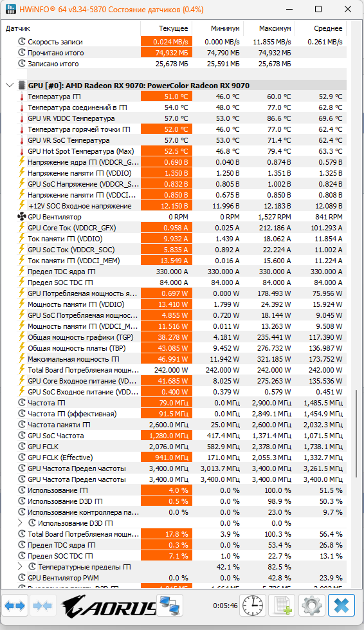
Task: Click lightning icon of Максимальная мощность ГП row
Action: (22, 359)
